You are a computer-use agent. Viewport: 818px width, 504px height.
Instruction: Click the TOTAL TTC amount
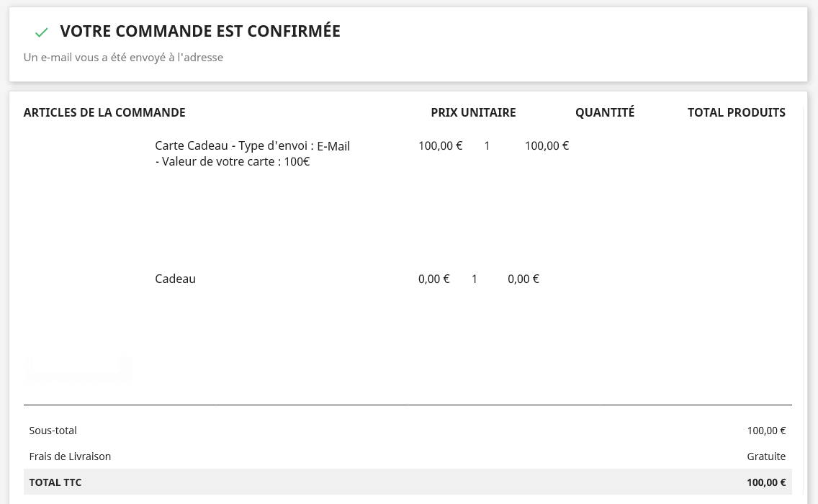[766, 482]
